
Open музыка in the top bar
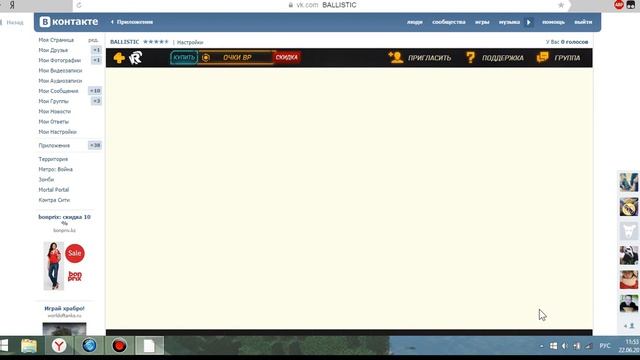(x=509, y=22)
